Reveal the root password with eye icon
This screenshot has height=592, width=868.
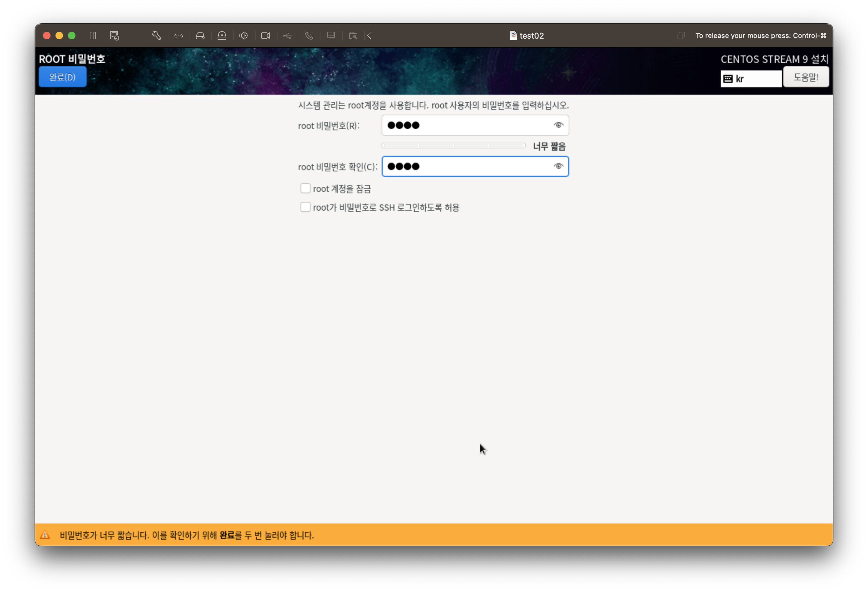click(x=558, y=125)
